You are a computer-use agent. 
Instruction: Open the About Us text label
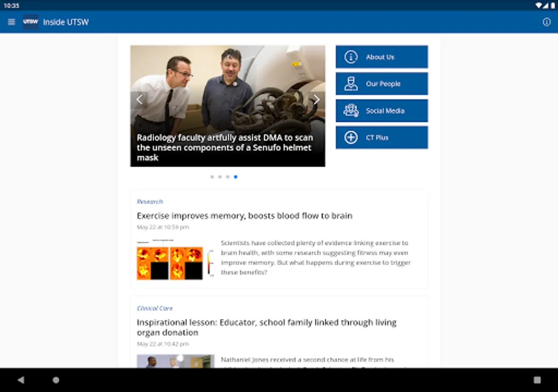pyautogui.click(x=380, y=57)
